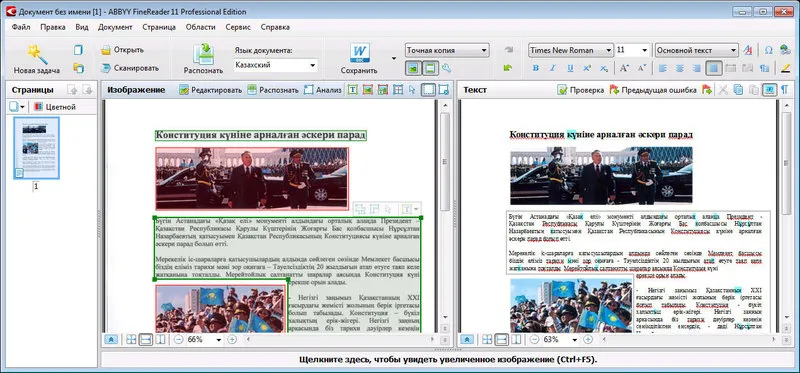Decrease font size with the A-down icon
The image size is (800, 373).
tap(642, 68)
